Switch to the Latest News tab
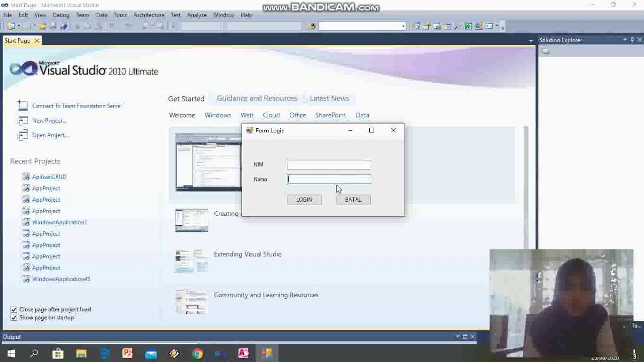Viewport: 644px width, 362px height. 330,98
